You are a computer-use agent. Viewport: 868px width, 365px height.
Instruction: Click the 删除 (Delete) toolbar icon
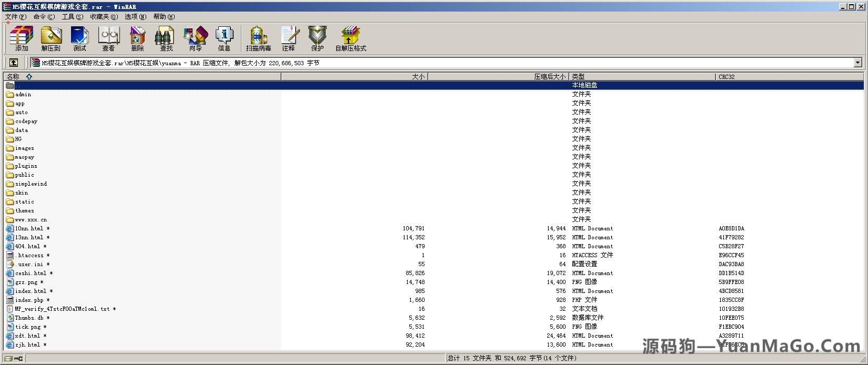tap(137, 38)
